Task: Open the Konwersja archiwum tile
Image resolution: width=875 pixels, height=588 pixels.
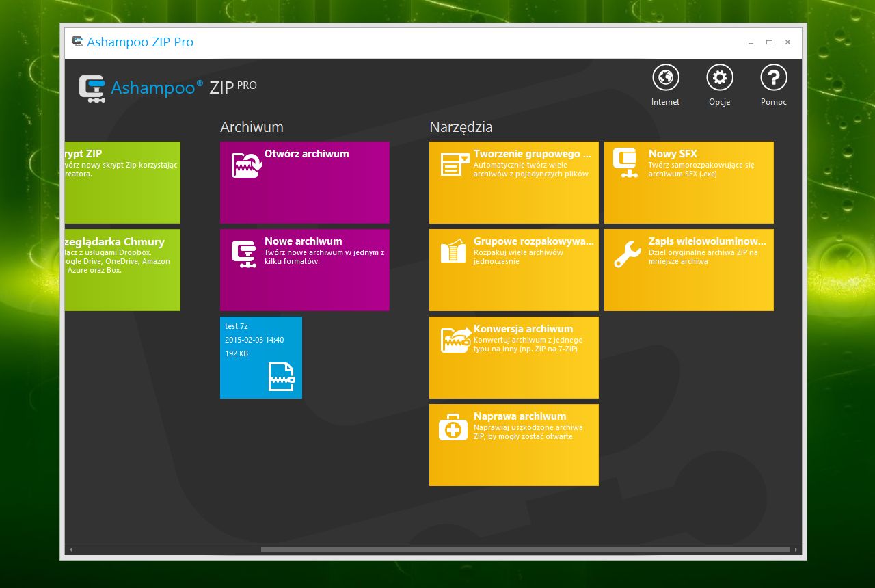Action: click(x=514, y=358)
